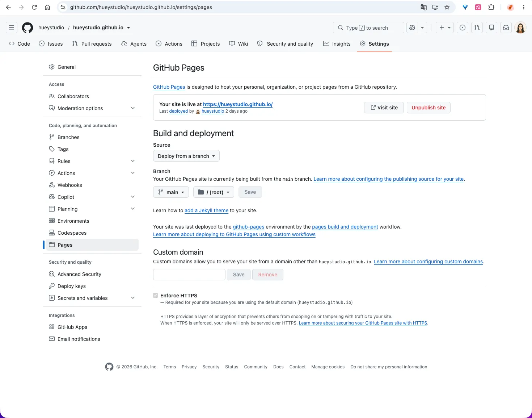532x418 pixels.
Task: Go back with browser back arrow
Action: [x=8, y=7]
